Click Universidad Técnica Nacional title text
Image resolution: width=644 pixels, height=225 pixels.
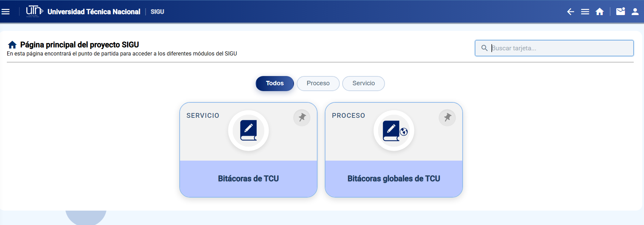coord(94,12)
